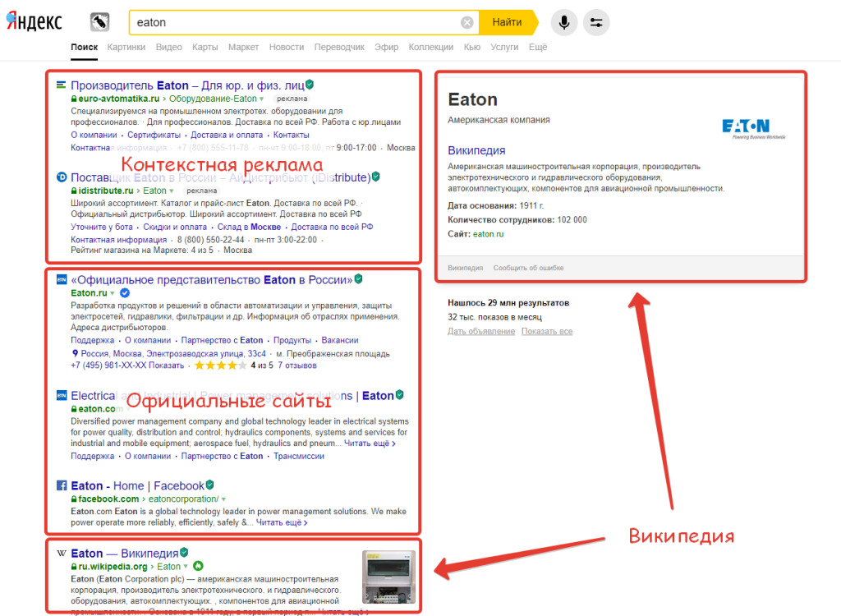Click shield badge next to Официальное представительство title

(x=358, y=278)
